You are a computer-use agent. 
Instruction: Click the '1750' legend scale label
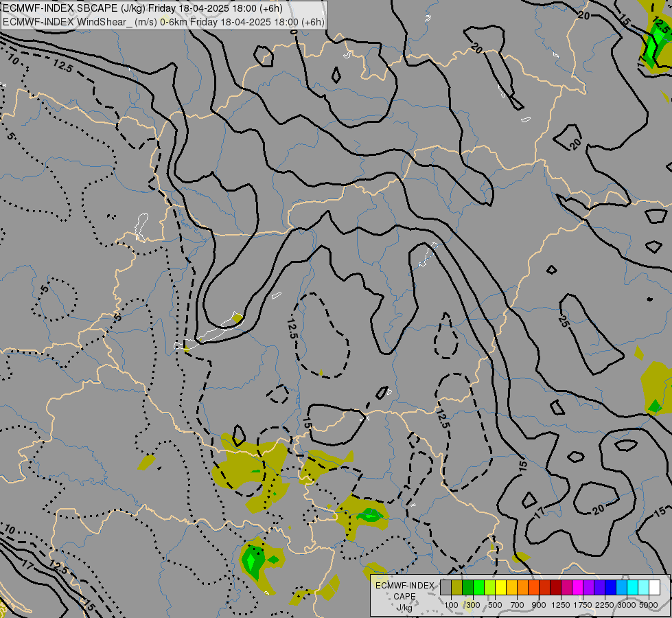pyautogui.click(x=583, y=605)
